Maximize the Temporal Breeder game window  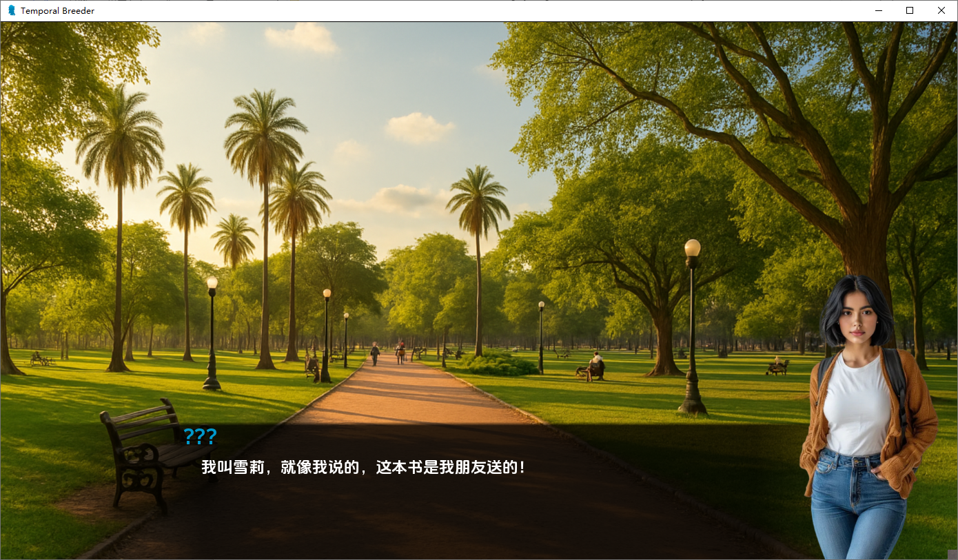[910, 10]
